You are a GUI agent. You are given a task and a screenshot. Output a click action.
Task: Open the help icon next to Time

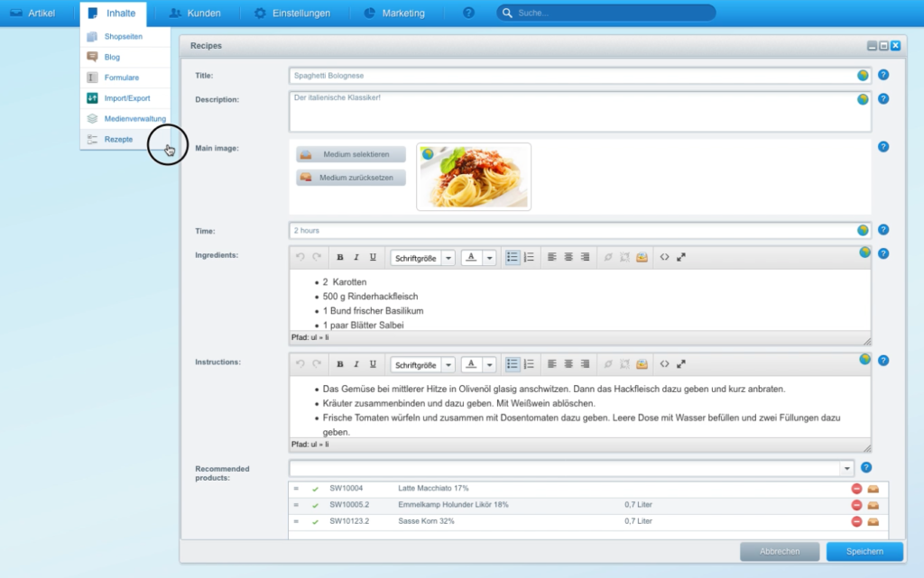point(883,230)
